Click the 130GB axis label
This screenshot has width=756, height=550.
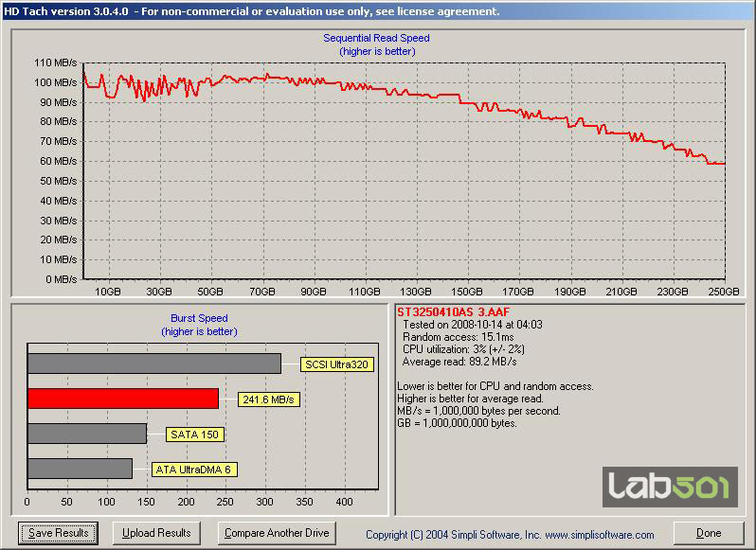[x=416, y=292]
